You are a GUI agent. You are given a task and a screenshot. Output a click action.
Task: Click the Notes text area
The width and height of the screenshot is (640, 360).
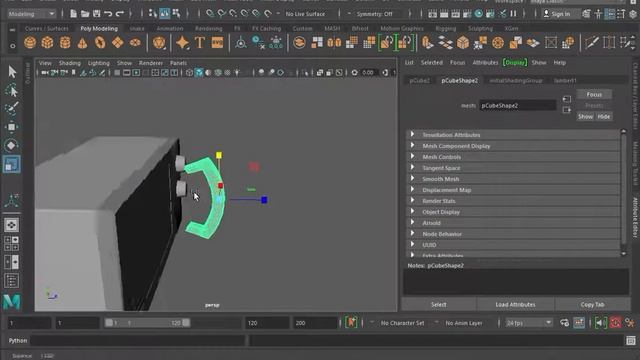pos(516,282)
